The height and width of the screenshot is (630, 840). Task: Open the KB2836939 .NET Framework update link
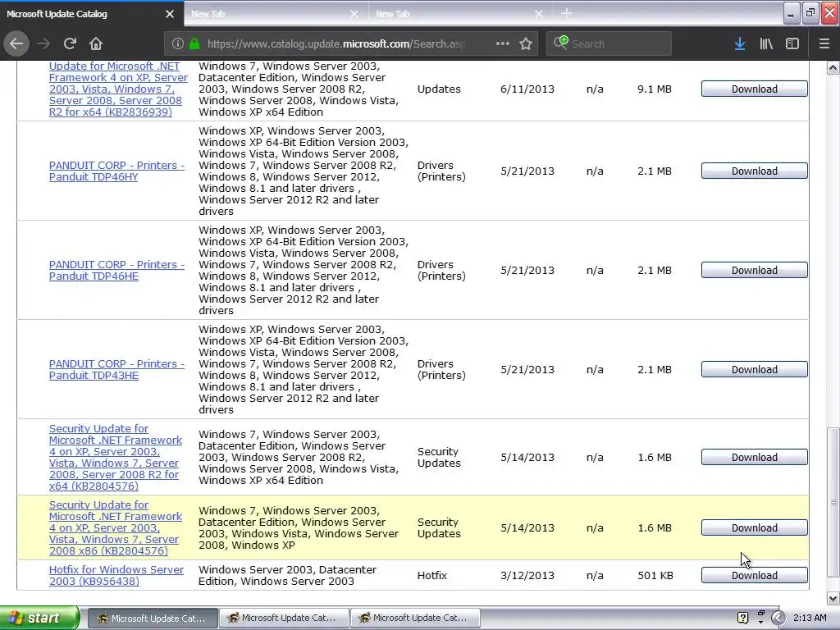(118, 89)
